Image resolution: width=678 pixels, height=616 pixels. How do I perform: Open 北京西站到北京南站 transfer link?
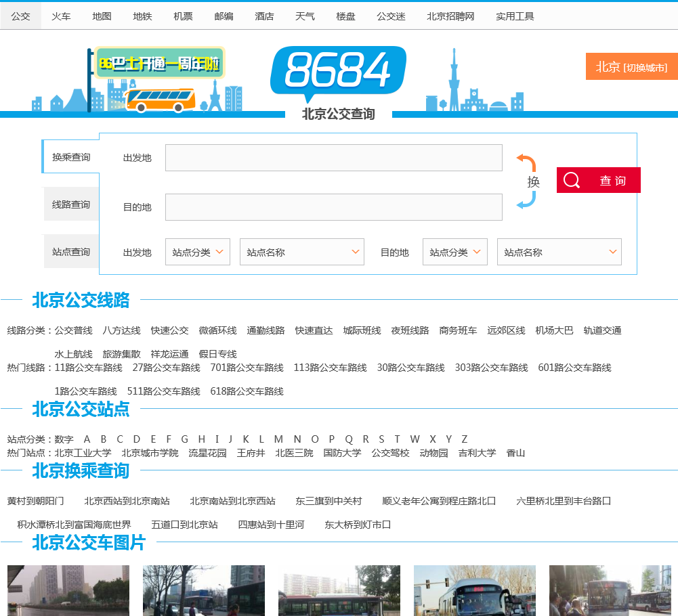[x=127, y=501]
